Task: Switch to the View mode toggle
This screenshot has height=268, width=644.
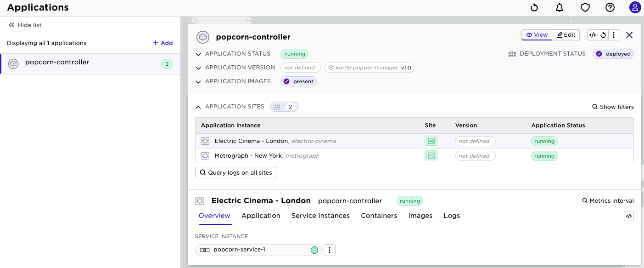Action: 536,34
